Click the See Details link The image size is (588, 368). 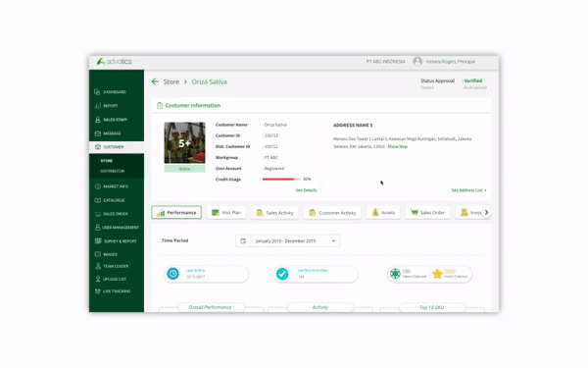click(306, 190)
